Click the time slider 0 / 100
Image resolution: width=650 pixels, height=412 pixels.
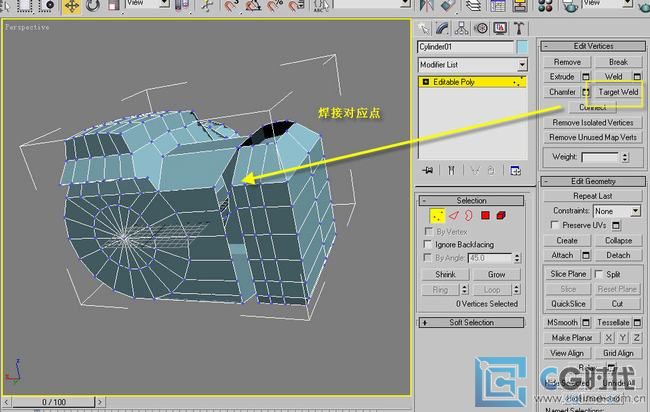pos(53,402)
